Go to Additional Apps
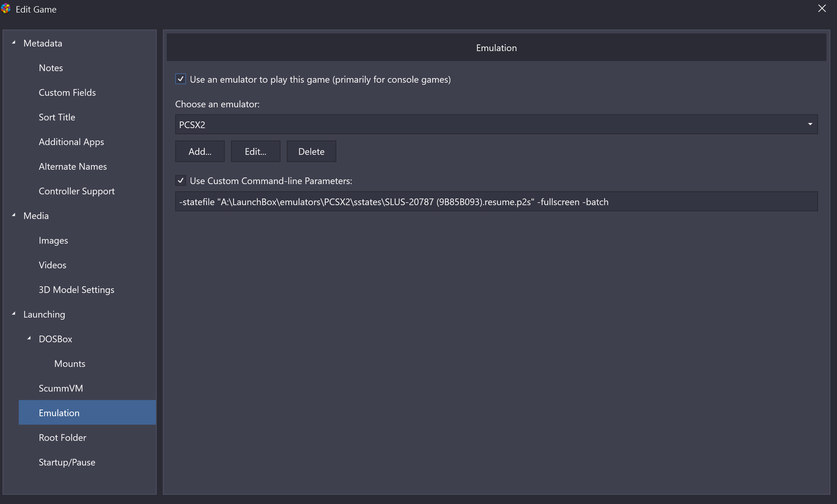The image size is (837, 504). 71,142
